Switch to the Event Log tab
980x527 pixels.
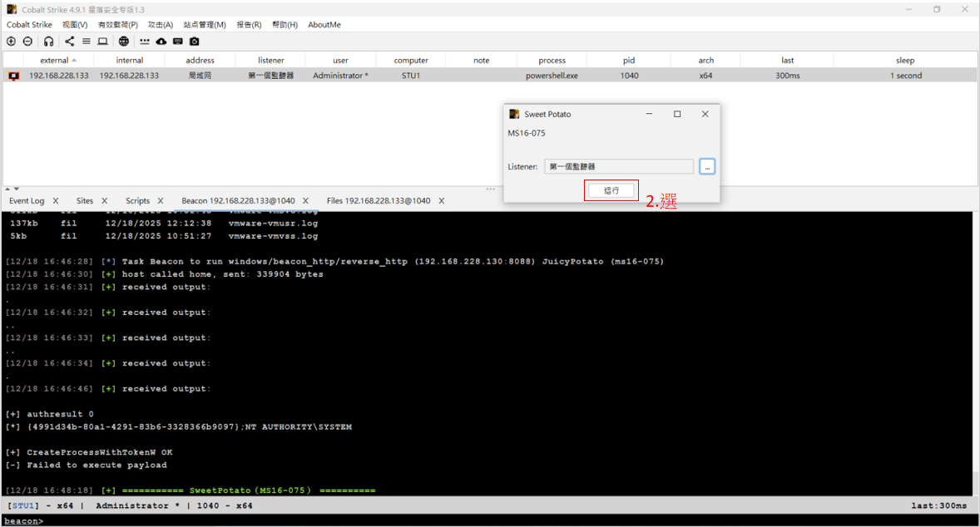27,201
